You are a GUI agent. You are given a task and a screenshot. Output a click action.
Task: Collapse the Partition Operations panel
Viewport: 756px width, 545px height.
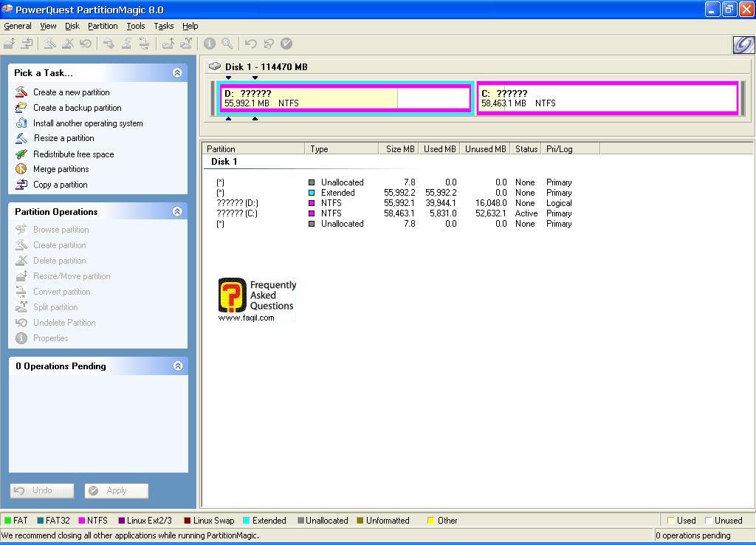tap(177, 212)
